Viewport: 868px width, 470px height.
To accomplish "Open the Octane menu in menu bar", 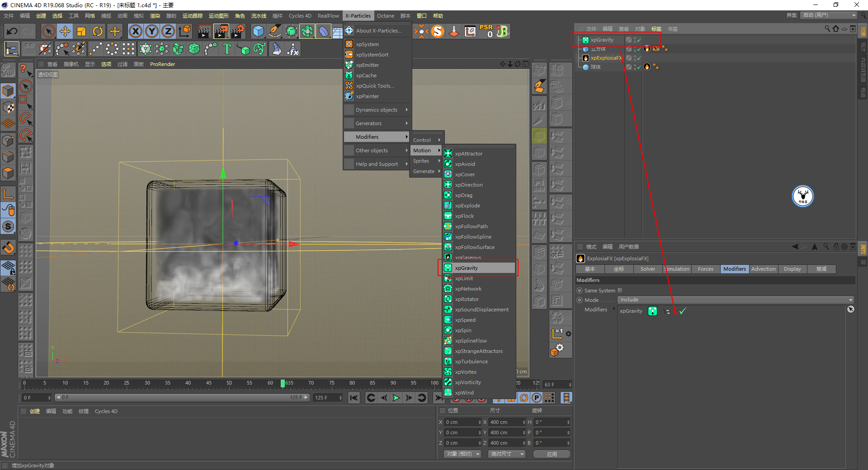I will pos(386,16).
